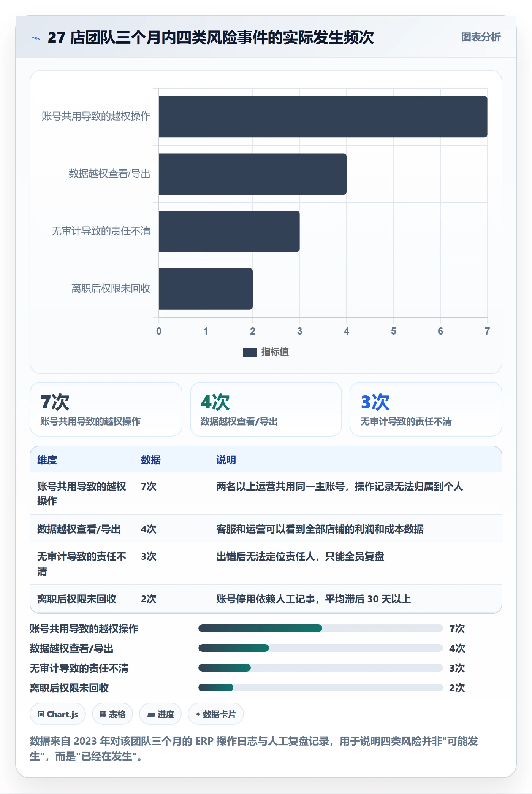Select the 进度 tag chip

point(160,714)
